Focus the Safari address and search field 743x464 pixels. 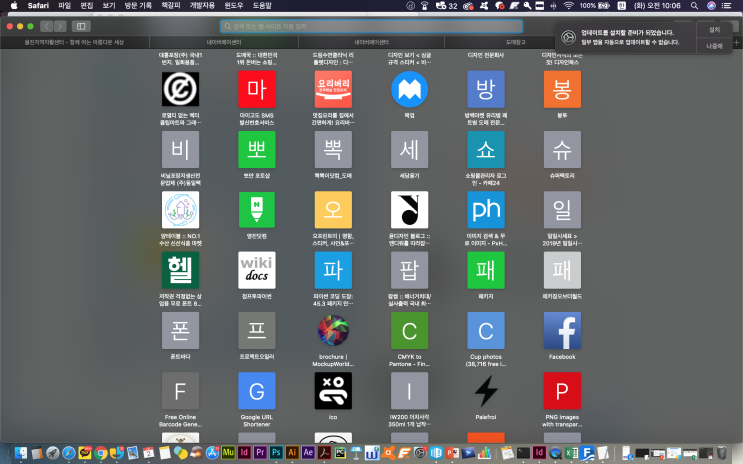point(372,26)
